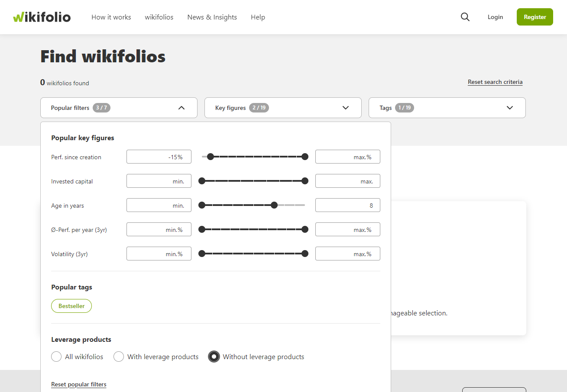The width and height of the screenshot is (567, 392).
Task: Click Volatility (3yr) maximum field
Action: tap(348, 254)
